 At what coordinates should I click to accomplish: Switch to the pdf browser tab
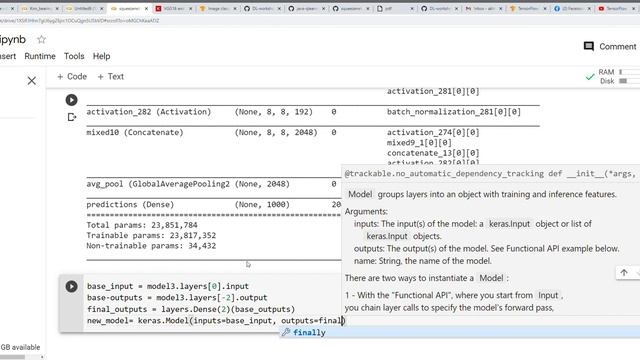click(394, 9)
